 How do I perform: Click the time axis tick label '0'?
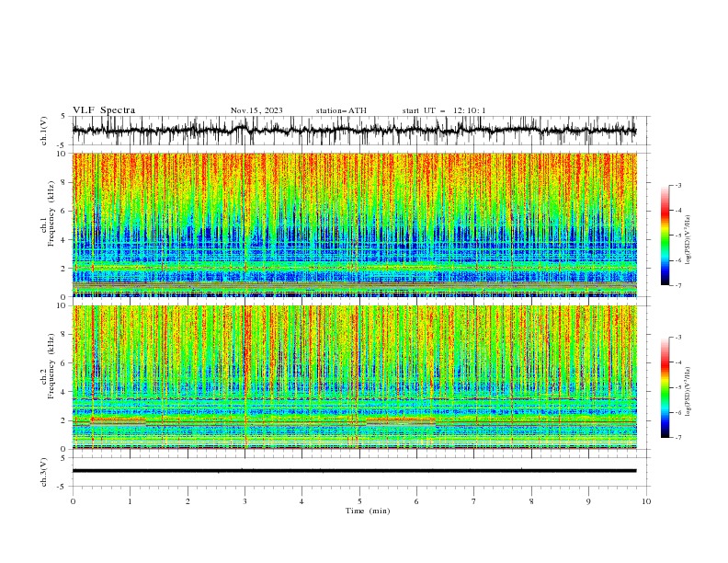click(73, 501)
